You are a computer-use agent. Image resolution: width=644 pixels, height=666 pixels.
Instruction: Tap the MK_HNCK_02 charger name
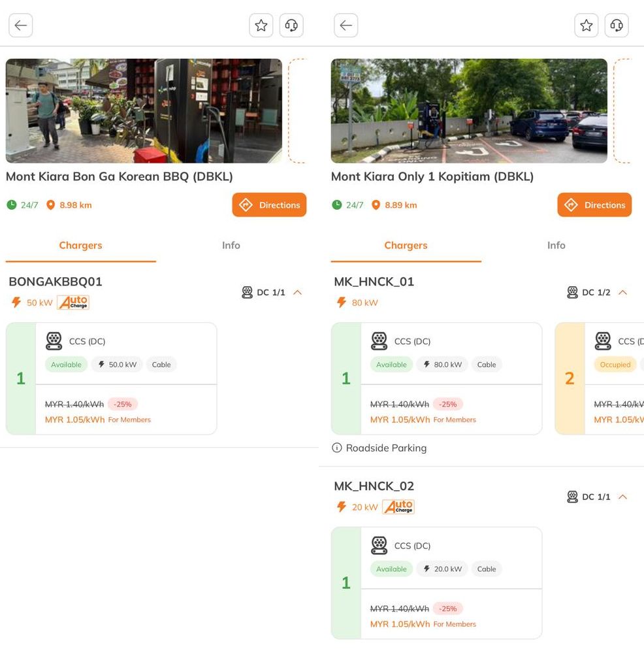374,486
